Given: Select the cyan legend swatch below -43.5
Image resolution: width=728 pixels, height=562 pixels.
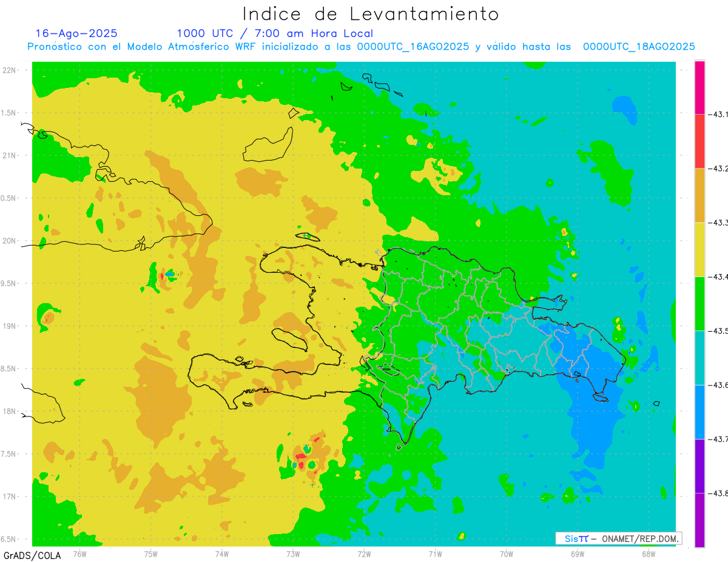Looking at the screenshot, I should [x=699, y=358].
